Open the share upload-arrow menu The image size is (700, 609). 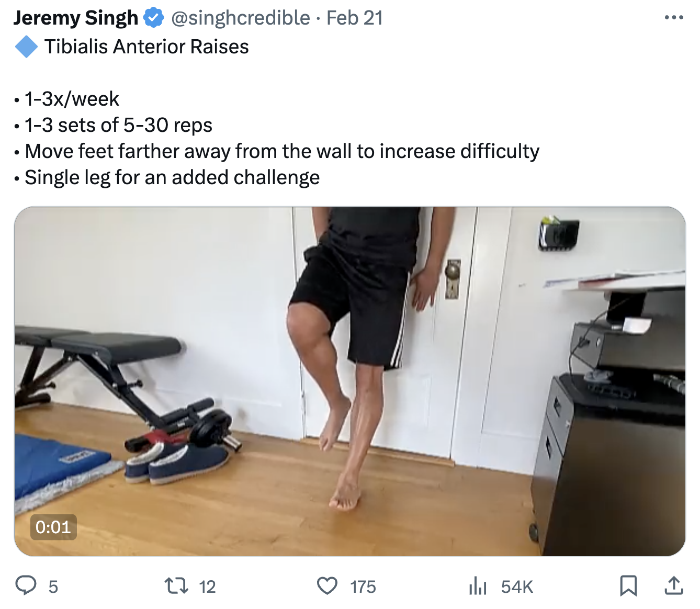point(674,585)
